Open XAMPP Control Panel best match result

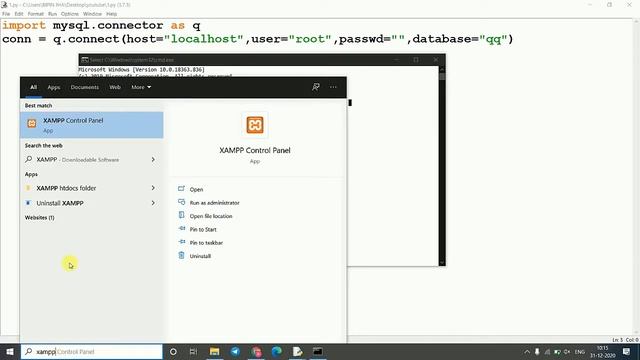pos(92,125)
